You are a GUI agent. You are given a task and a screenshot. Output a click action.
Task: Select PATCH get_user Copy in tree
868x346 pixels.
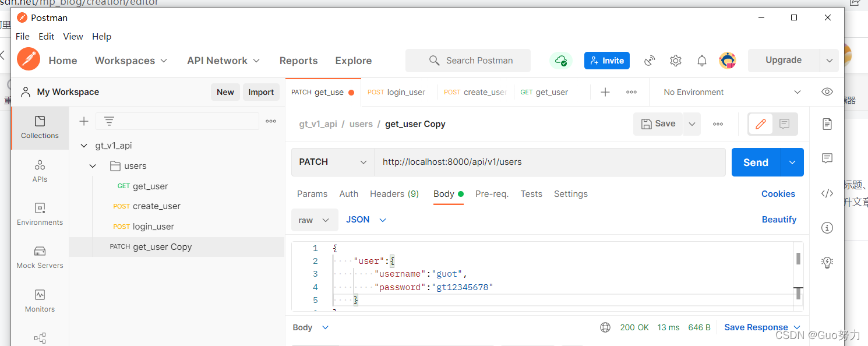177,247
